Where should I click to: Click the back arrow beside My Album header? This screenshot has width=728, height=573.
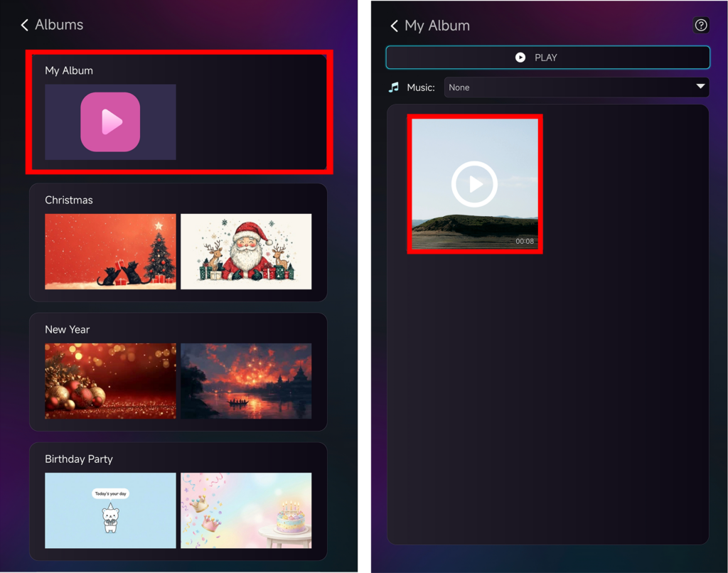pyautogui.click(x=395, y=26)
